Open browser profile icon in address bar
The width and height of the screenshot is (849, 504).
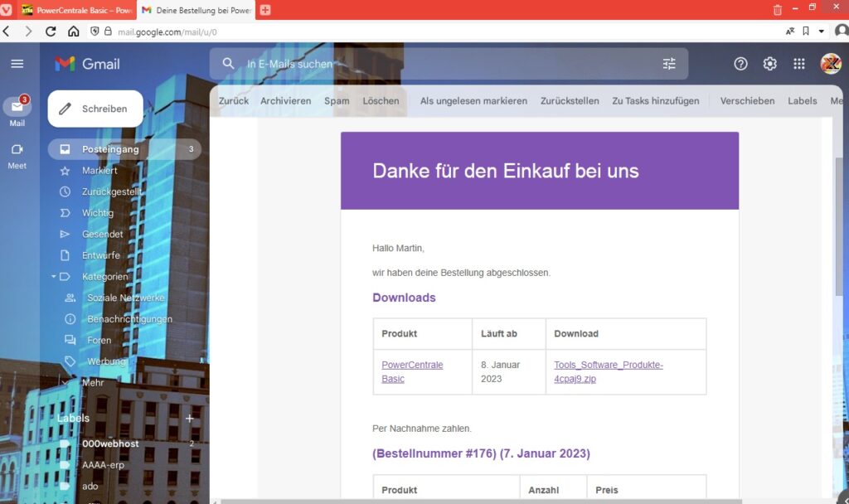coord(842,31)
